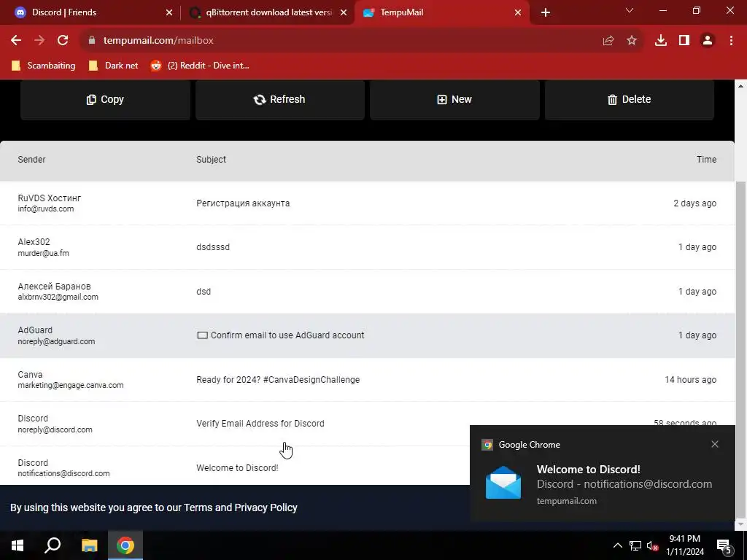
Task: Click the Time column header
Action: click(706, 160)
